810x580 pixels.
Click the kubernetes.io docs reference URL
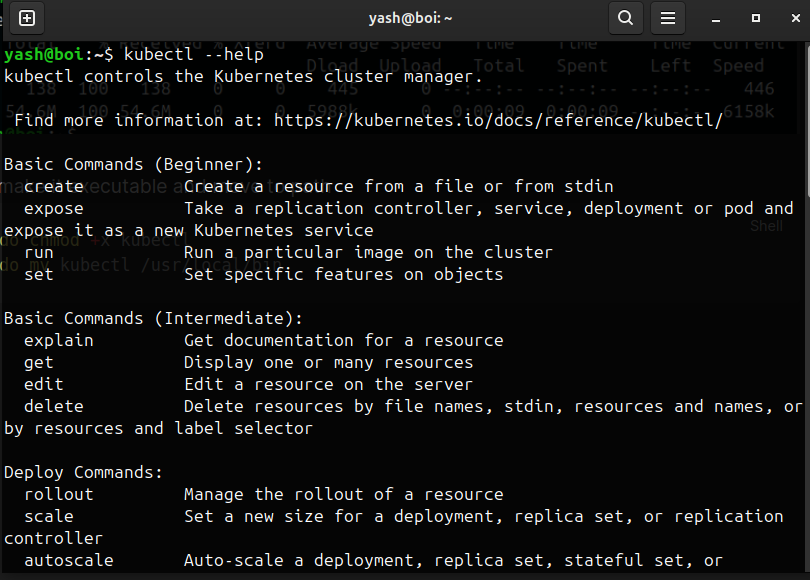point(497,120)
